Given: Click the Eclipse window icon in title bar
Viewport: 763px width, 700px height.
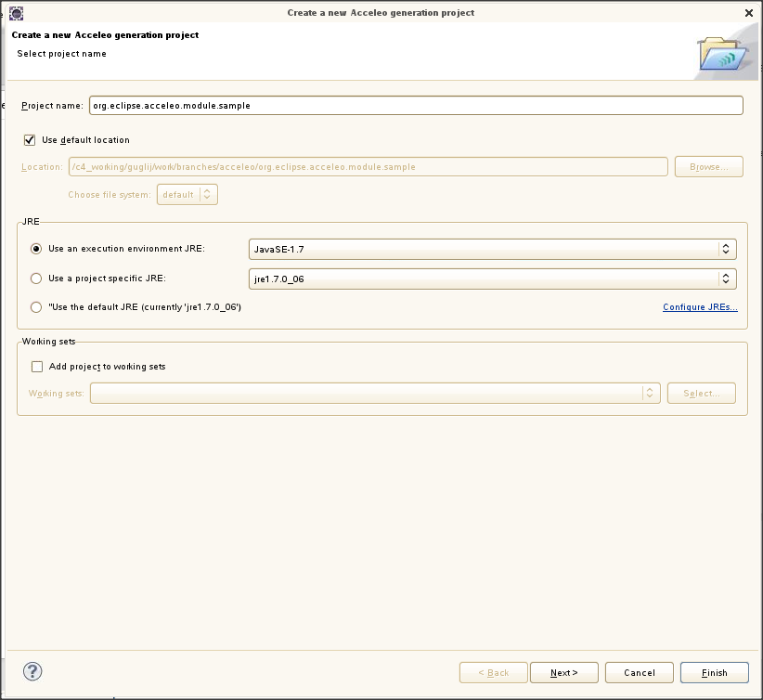Looking at the screenshot, I should click(16, 13).
